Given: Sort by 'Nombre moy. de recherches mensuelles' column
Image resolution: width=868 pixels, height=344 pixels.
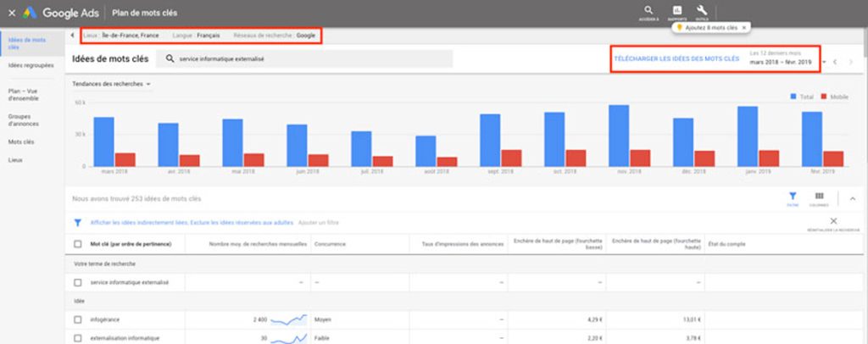Looking at the screenshot, I should [x=258, y=244].
